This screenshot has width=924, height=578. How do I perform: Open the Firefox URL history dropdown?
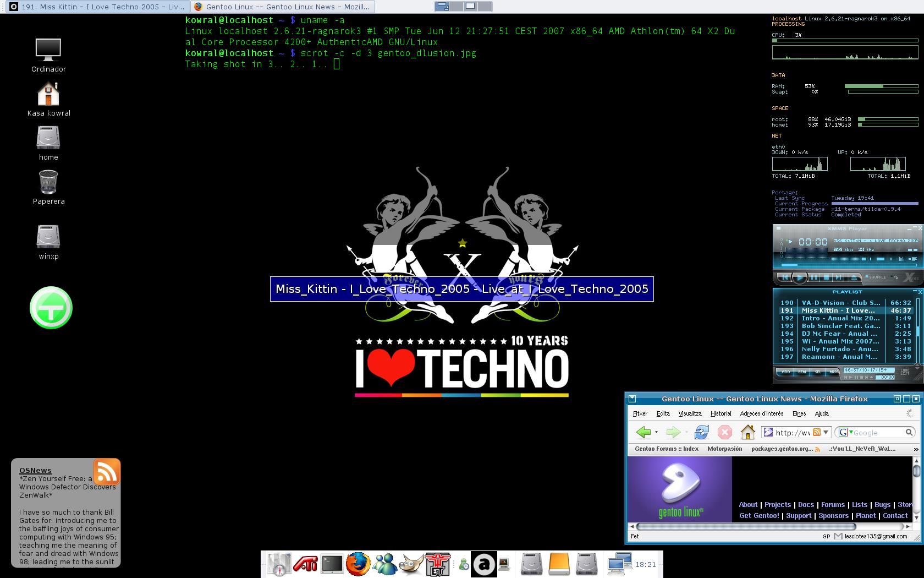pyautogui.click(x=826, y=433)
